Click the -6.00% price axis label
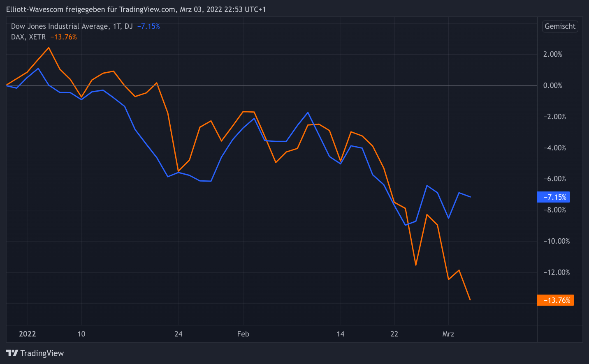Viewport: 589px width, 364px height. tap(554, 179)
